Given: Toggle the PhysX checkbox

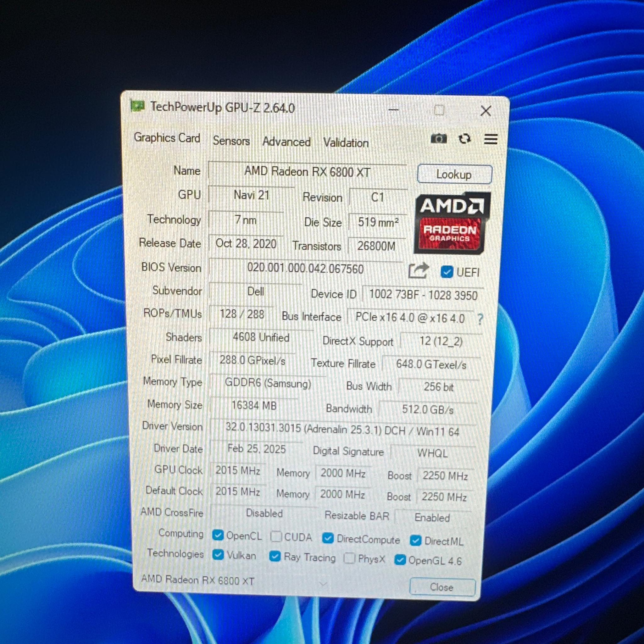Looking at the screenshot, I should (x=349, y=558).
